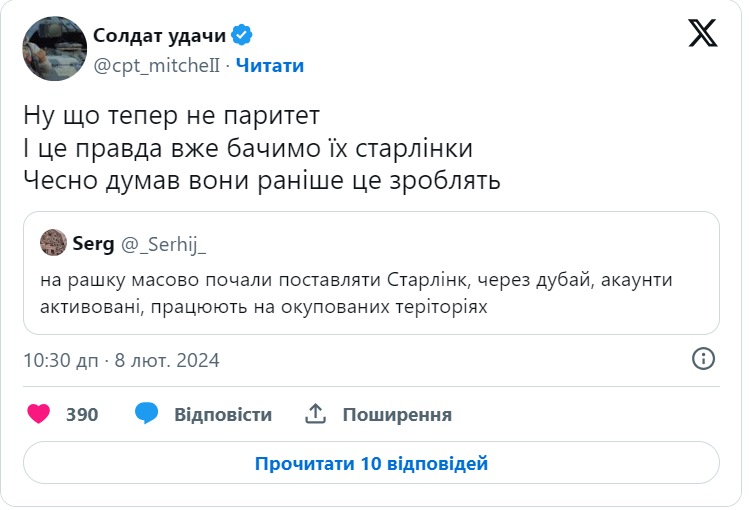The height and width of the screenshot is (510, 749).
Task: Open Солдат удачи profile avatar
Action: point(54,49)
